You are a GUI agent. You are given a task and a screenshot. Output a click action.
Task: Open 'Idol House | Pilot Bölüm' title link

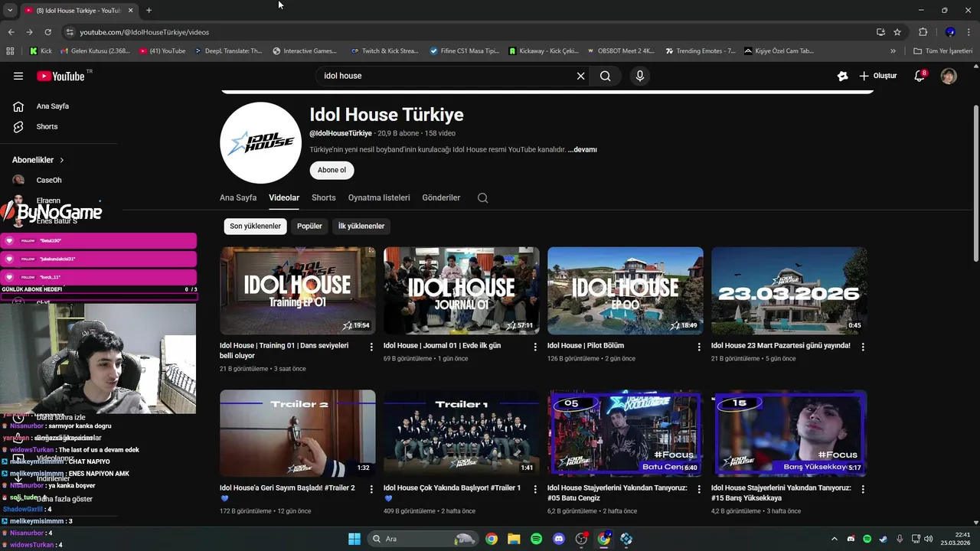(x=586, y=346)
